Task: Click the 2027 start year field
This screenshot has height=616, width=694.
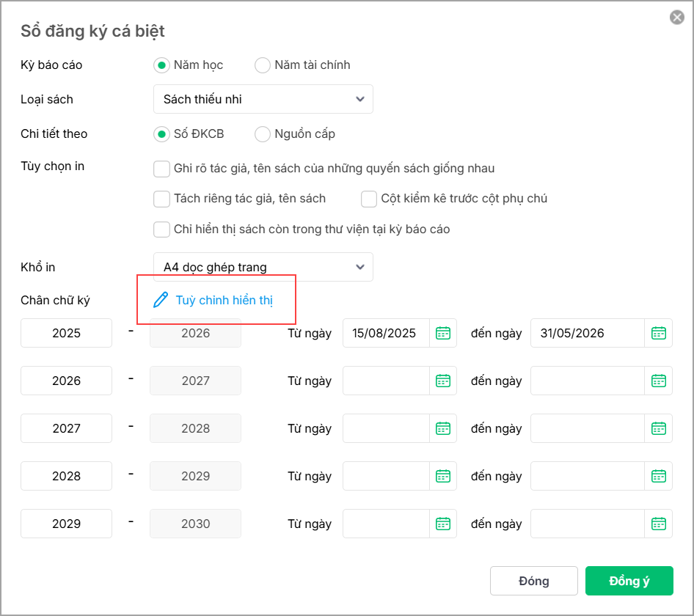Action: pyautogui.click(x=67, y=428)
